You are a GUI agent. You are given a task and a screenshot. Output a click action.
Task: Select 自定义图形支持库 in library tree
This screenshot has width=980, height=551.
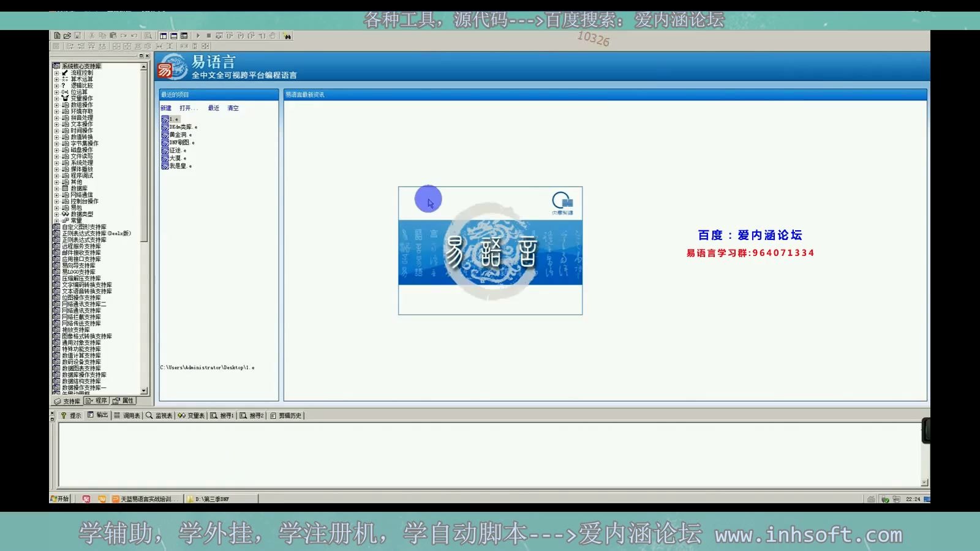coord(84,227)
